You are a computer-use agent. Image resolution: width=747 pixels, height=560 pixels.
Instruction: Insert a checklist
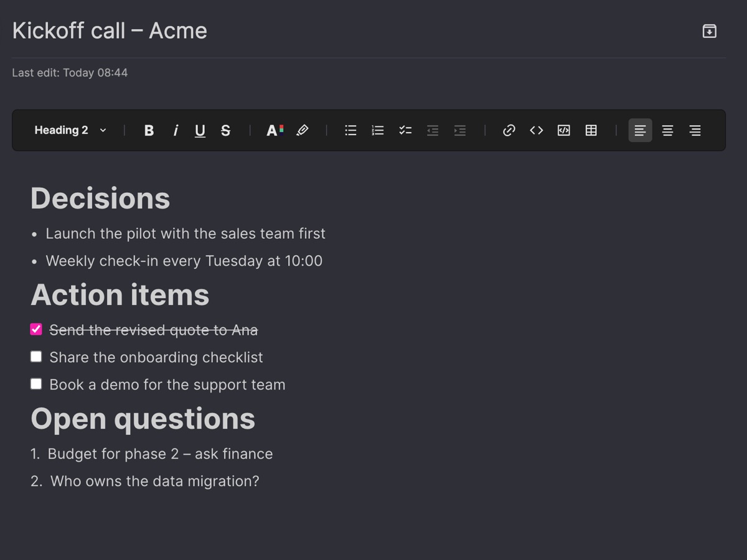coord(405,130)
